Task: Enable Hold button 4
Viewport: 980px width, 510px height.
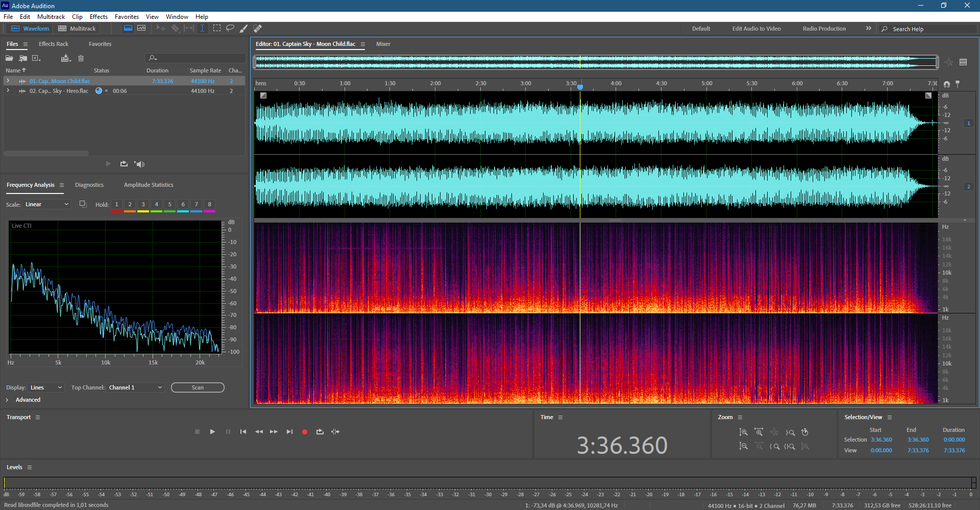Action: click(156, 204)
